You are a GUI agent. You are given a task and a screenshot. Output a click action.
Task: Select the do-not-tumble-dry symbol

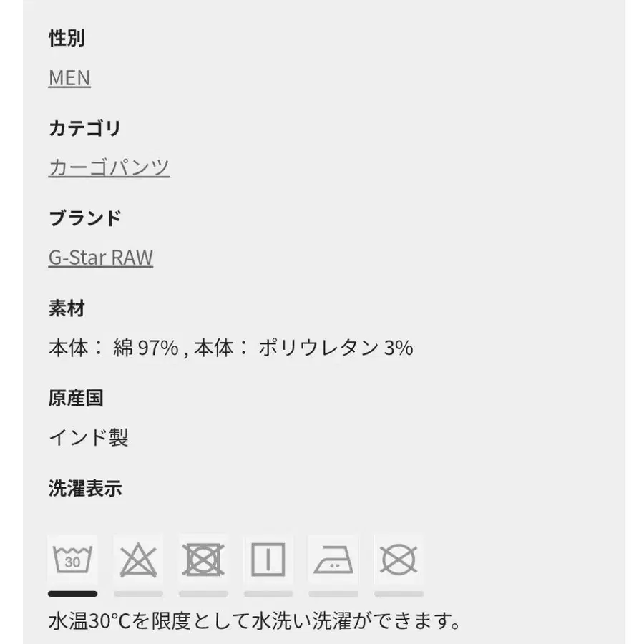point(203,559)
